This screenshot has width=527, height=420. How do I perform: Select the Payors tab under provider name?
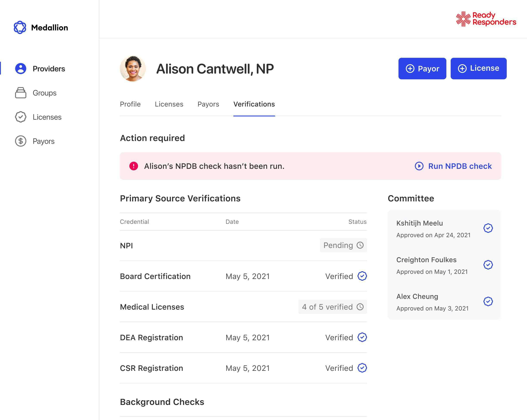tap(208, 104)
